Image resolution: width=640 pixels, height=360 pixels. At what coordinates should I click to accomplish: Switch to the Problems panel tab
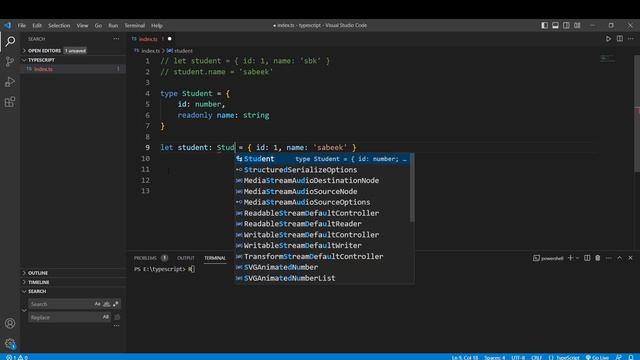pyautogui.click(x=151, y=258)
